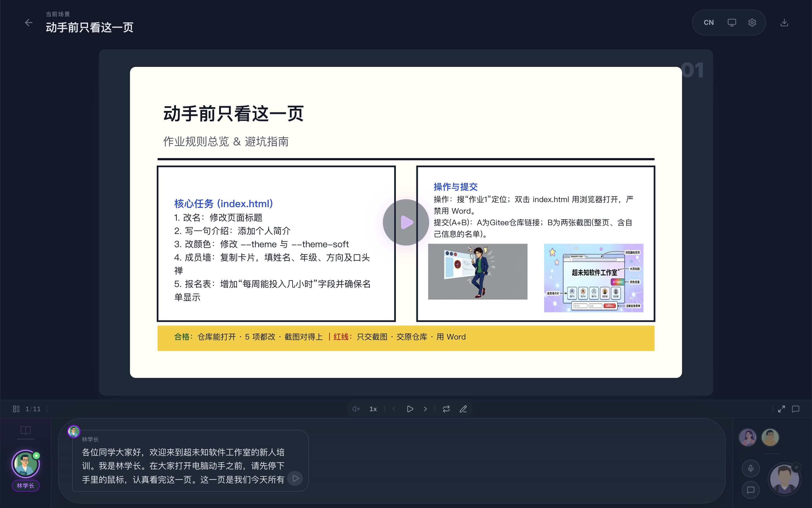Open the message bubble button beside the user avatar
Screen dimensions: 812x508
751,490
